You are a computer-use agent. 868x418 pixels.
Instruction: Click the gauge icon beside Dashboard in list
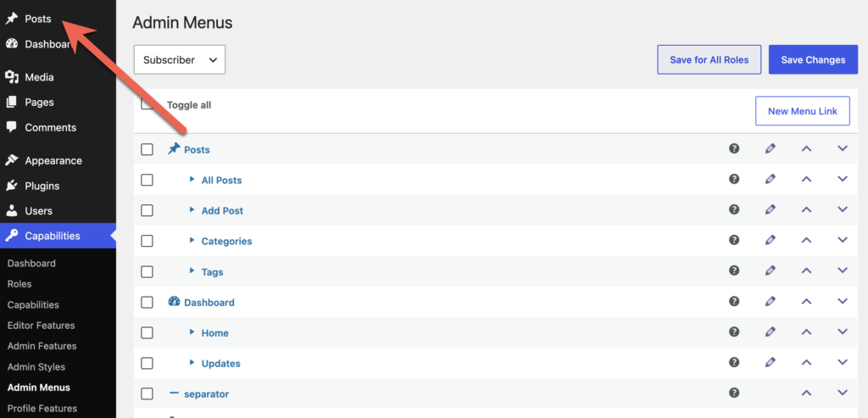[174, 302]
